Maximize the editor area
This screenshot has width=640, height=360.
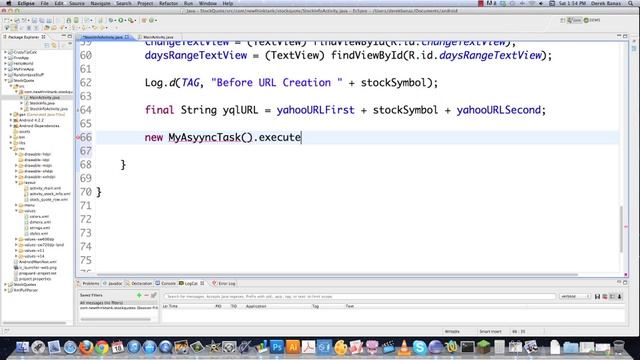(x=625, y=36)
